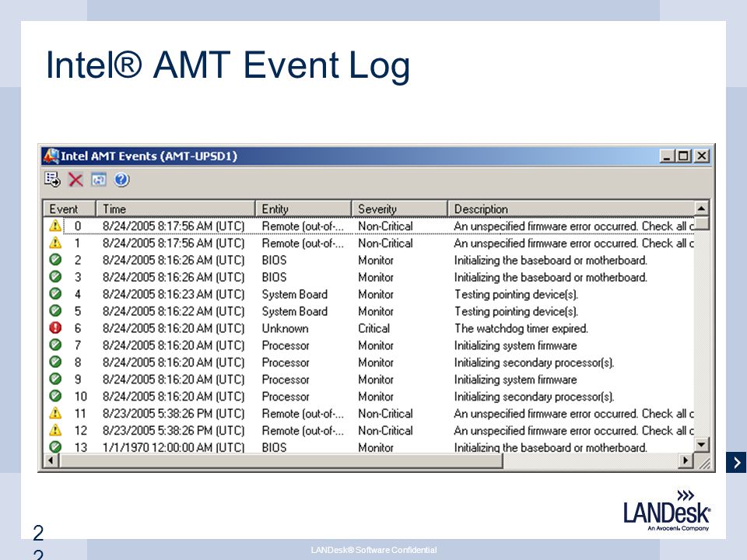Select event 9 "Processor" entity cell
Screen dimensions: 747x560
[x=286, y=380]
